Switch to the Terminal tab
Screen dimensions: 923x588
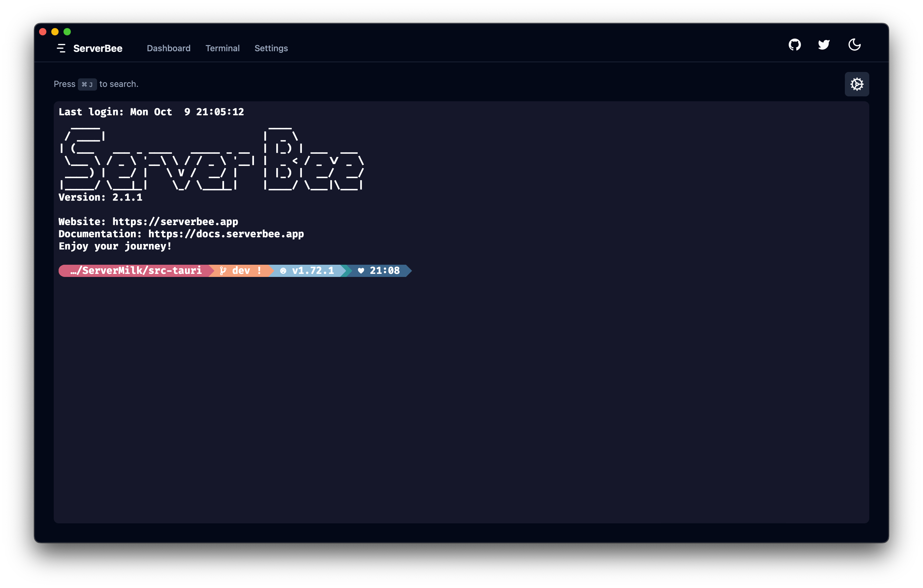click(x=222, y=48)
